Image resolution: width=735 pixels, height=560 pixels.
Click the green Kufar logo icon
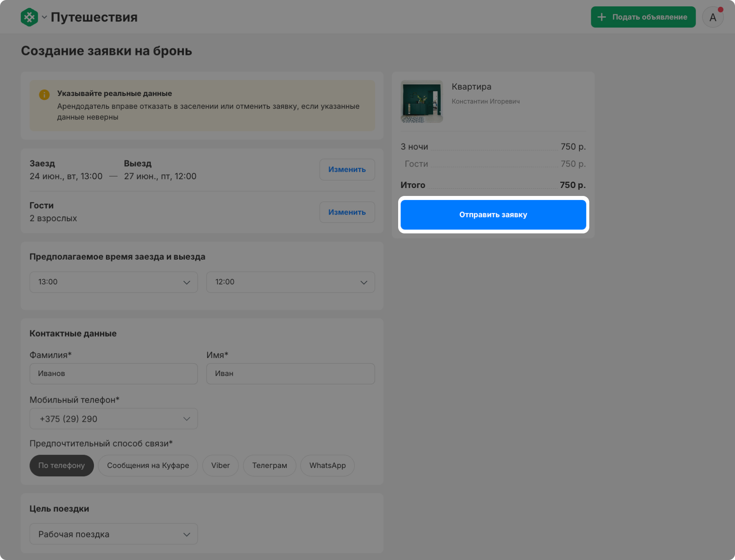tap(29, 17)
